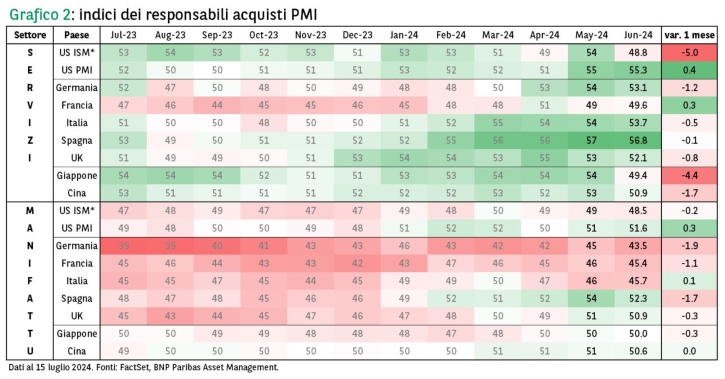
Task: Click the 55.3 US PMI services value
Action: click(638, 70)
